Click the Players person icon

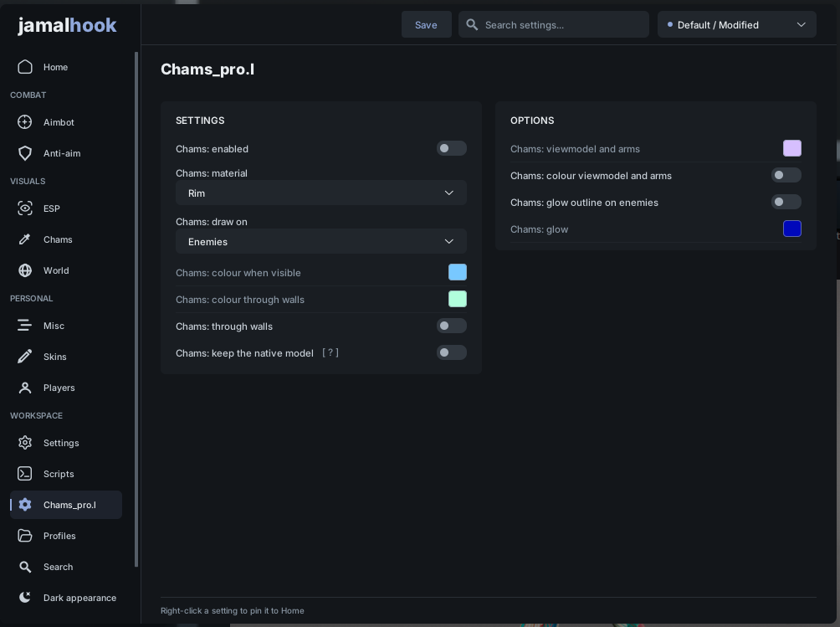24,388
